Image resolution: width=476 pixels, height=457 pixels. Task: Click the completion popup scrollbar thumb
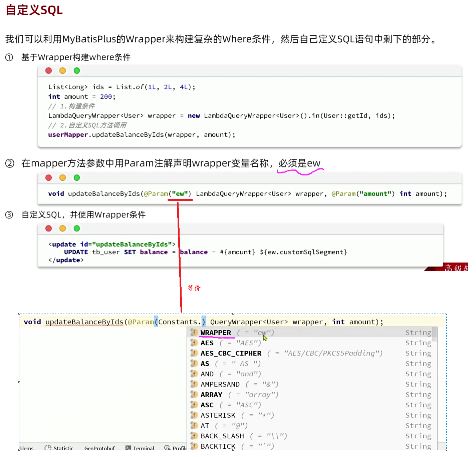(434, 335)
